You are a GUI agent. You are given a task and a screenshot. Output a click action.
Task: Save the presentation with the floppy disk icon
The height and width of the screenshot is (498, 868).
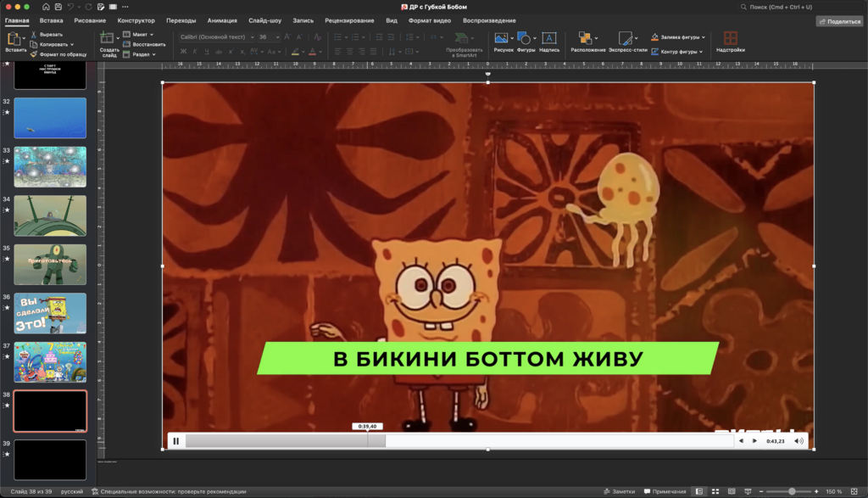pos(58,7)
